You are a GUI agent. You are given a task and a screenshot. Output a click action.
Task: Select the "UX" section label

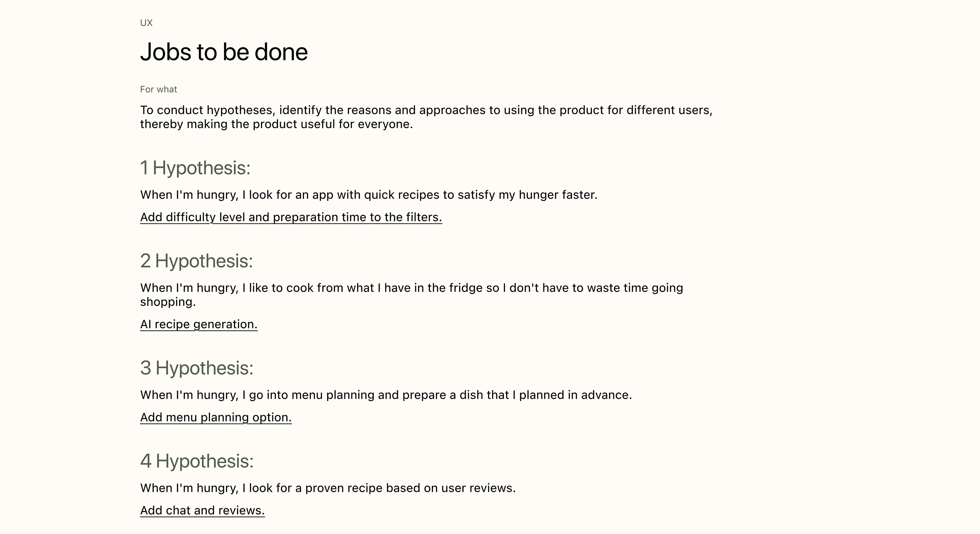[146, 23]
